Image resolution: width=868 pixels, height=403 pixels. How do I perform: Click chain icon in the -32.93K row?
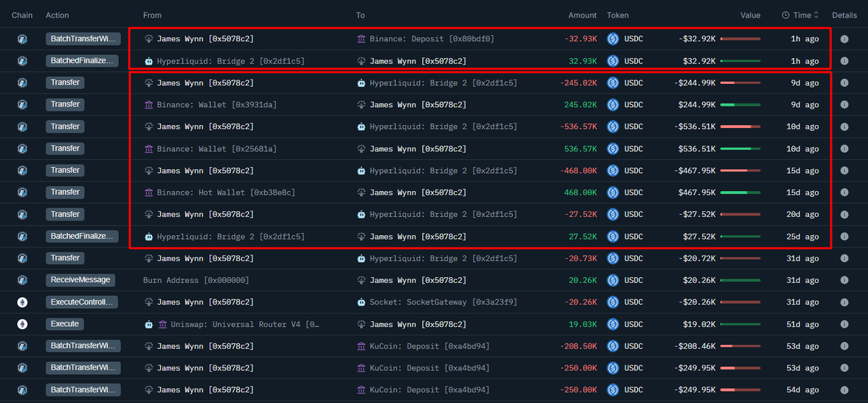(x=22, y=39)
